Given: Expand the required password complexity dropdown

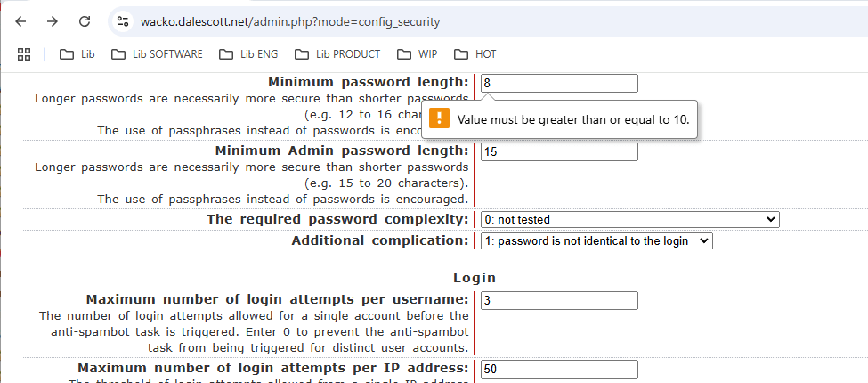Looking at the screenshot, I should click(629, 219).
